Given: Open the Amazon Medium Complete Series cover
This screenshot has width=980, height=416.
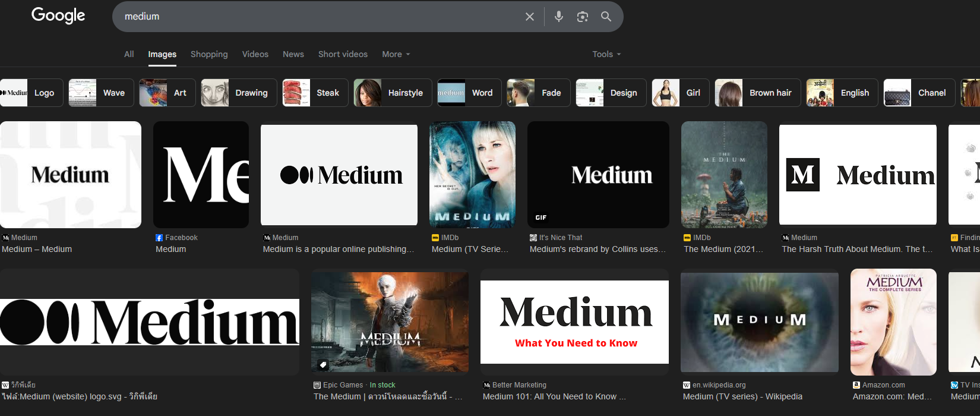Looking at the screenshot, I should pyautogui.click(x=893, y=322).
